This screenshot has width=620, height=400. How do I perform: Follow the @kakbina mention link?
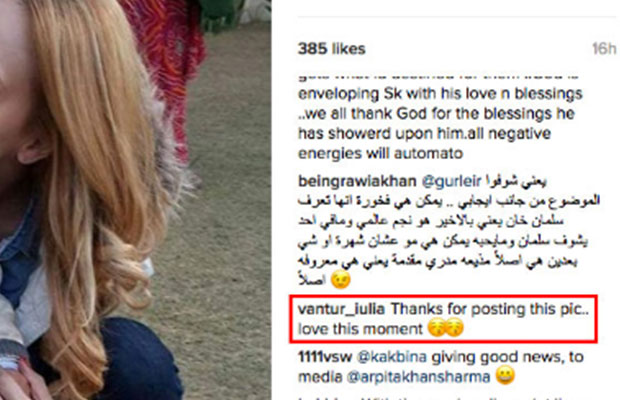coord(392,357)
